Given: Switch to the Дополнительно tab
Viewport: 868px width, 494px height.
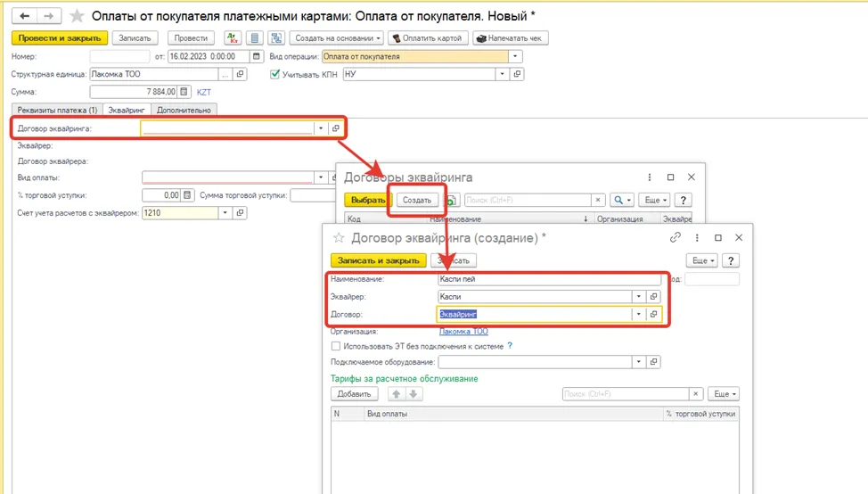Looking at the screenshot, I should click(x=184, y=111).
